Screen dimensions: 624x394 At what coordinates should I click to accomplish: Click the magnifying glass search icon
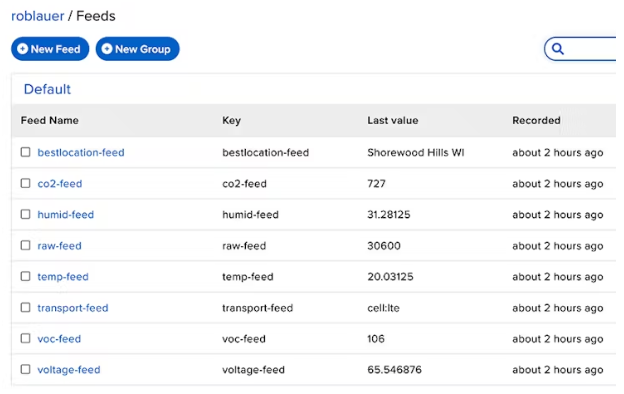(558, 49)
